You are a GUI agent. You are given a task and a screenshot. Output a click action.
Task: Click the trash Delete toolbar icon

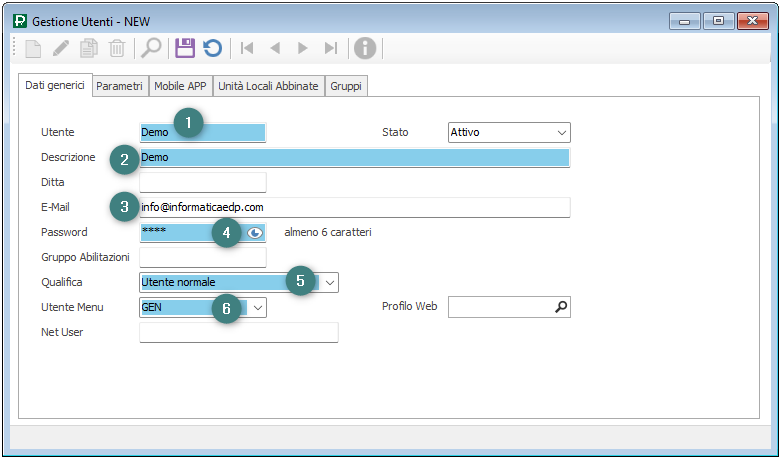point(117,48)
